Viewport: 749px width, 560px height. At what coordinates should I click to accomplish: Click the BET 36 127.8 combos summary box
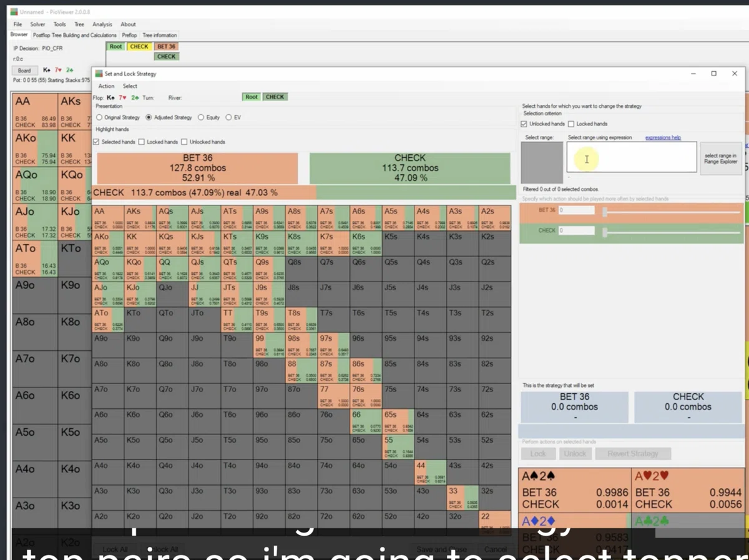pos(197,168)
